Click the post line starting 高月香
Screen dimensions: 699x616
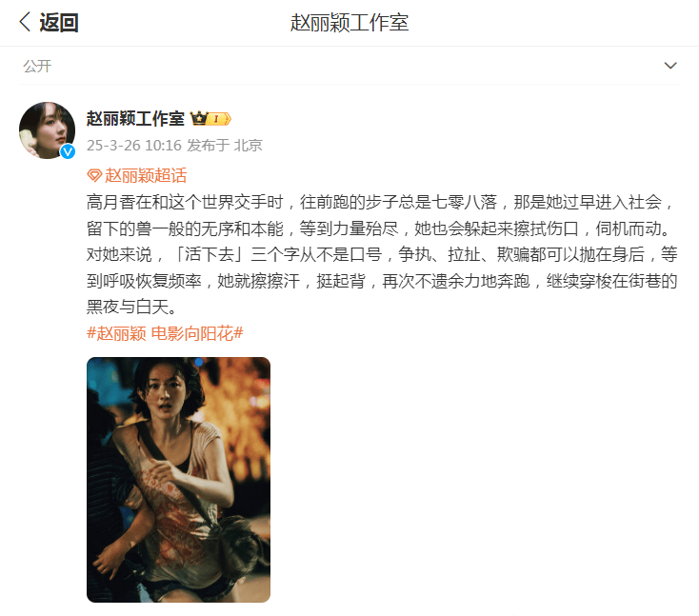(381, 202)
